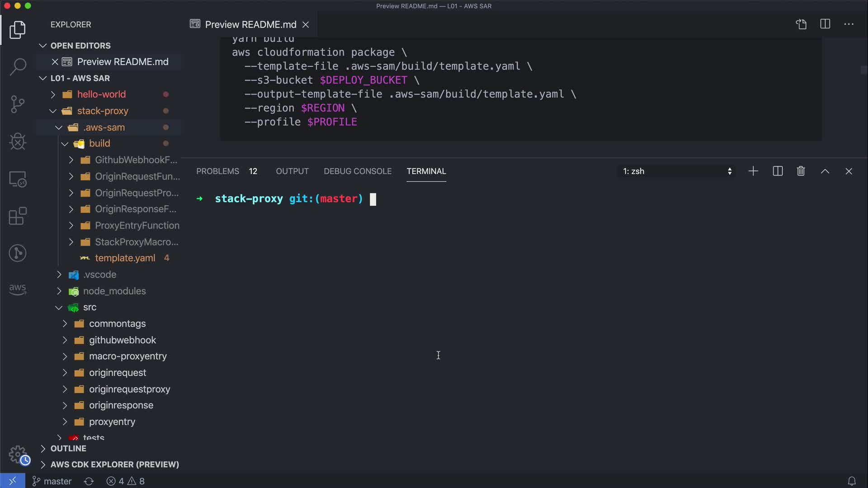The width and height of the screenshot is (868, 488).
Task: Open the AWS toolkit sidebar panel
Action: click(x=18, y=289)
